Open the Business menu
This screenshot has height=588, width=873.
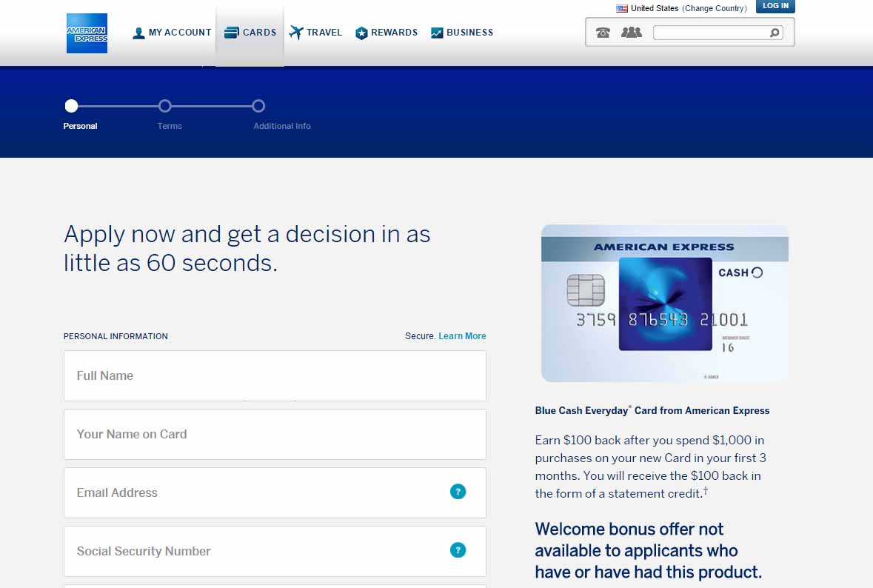click(x=462, y=33)
